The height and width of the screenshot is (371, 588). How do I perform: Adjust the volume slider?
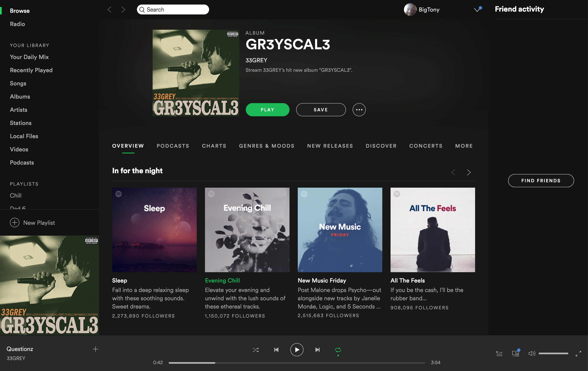point(553,353)
